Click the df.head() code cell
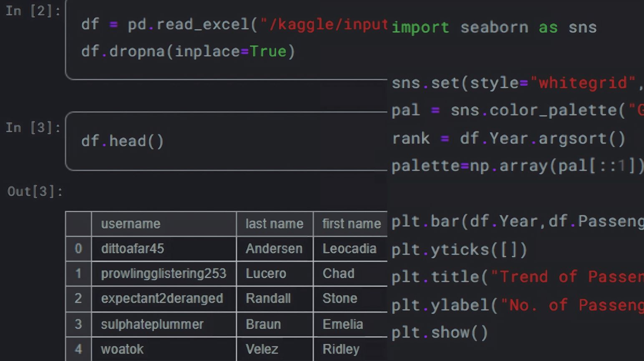The width and height of the screenshot is (644, 361). pyautogui.click(x=226, y=141)
